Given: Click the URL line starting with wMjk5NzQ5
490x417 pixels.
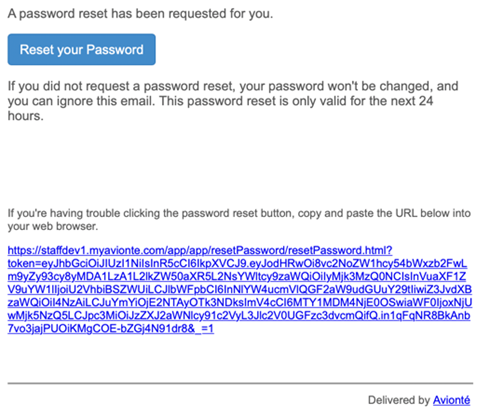Looking at the screenshot, I should [239, 315].
